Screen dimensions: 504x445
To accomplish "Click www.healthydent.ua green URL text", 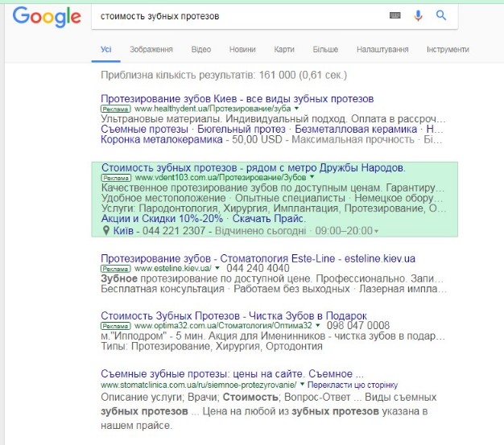I will tap(213, 109).
